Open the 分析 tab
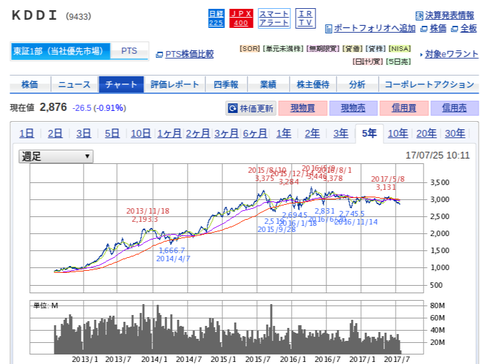Viewport: 480px width, 364px height. (x=357, y=84)
